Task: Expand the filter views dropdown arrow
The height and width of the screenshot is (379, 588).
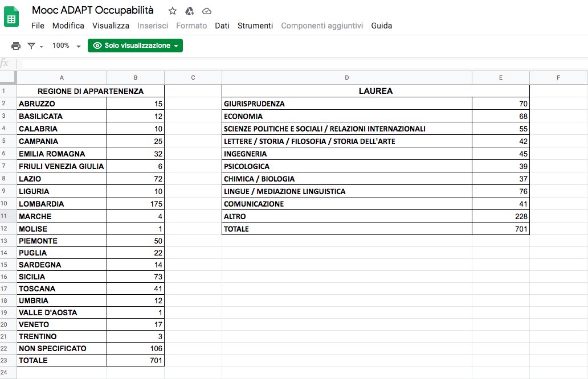Action: (41, 47)
